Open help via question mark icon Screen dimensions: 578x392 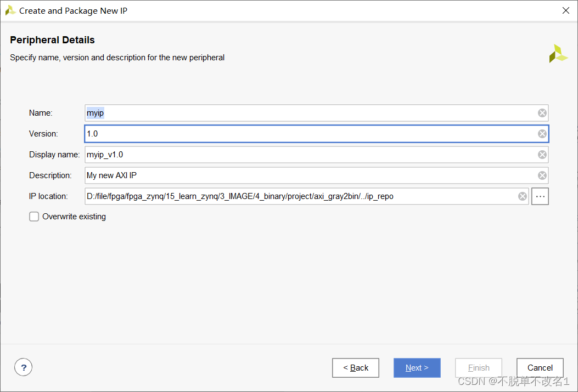pyautogui.click(x=23, y=367)
